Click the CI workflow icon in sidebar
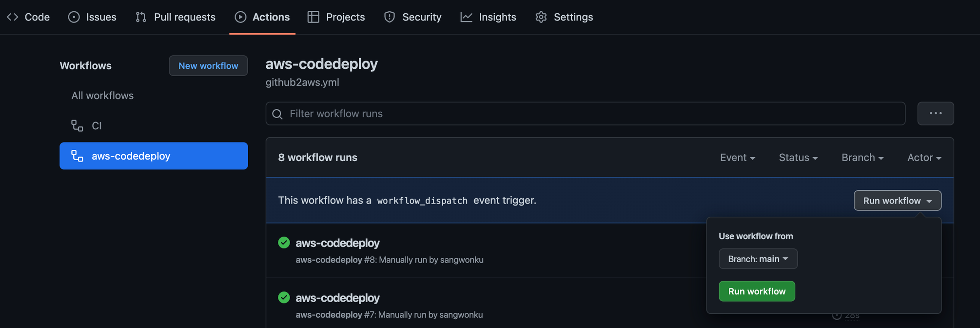This screenshot has height=328, width=980. (x=77, y=125)
